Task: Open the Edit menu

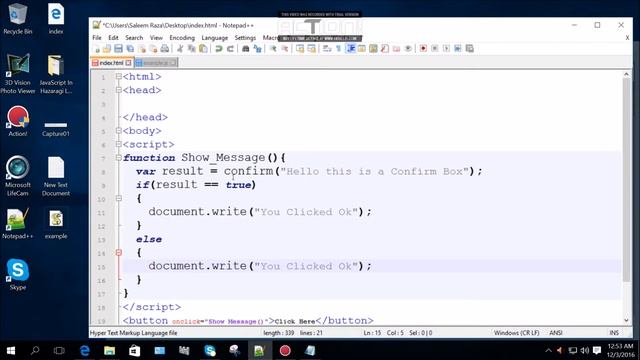Action: click(113, 38)
